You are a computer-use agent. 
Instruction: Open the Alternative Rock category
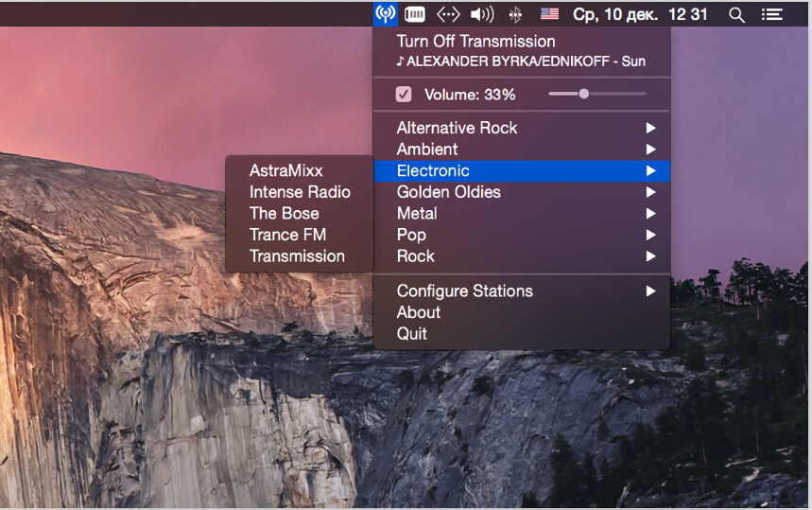522,128
